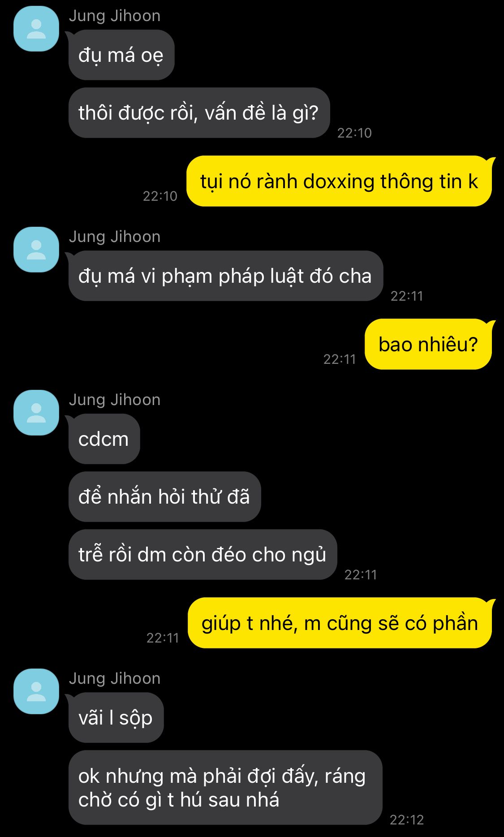504x837 pixels.
Task: Tap Jung Jihoon's avatar beside 'đụ má oẹ'
Action: (x=36, y=29)
